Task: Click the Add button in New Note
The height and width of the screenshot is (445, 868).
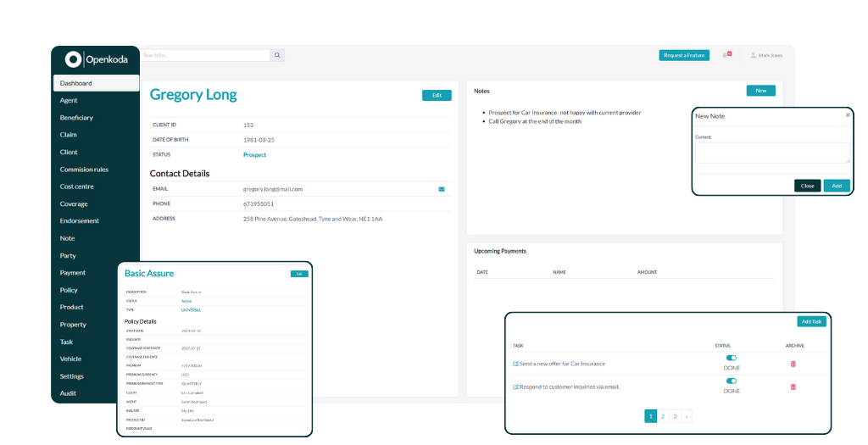Action: tap(836, 186)
